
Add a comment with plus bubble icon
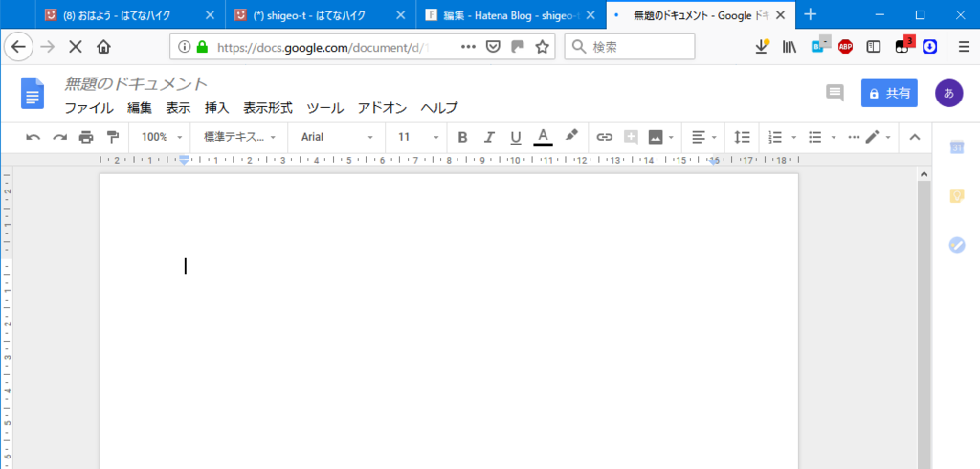pyautogui.click(x=631, y=137)
